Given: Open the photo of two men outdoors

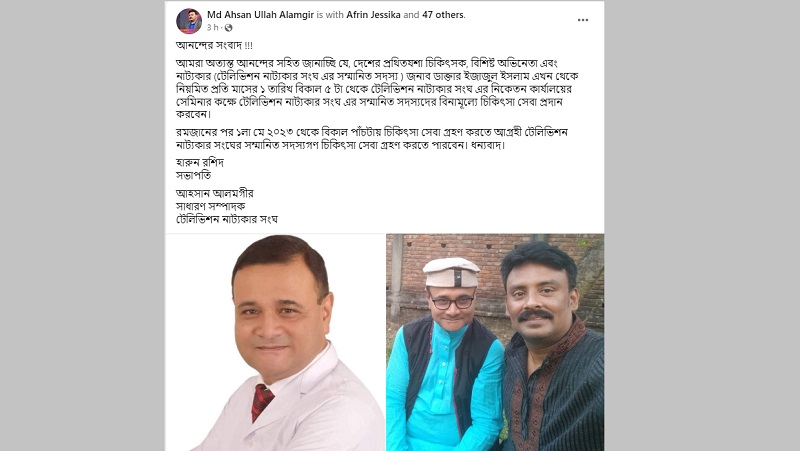Looking at the screenshot, I should (x=495, y=342).
